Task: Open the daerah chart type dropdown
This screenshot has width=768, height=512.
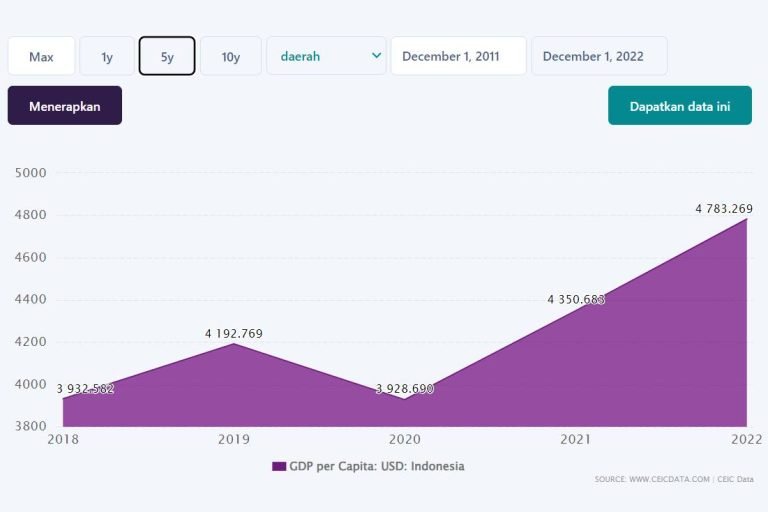Action: [x=326, y=56]
